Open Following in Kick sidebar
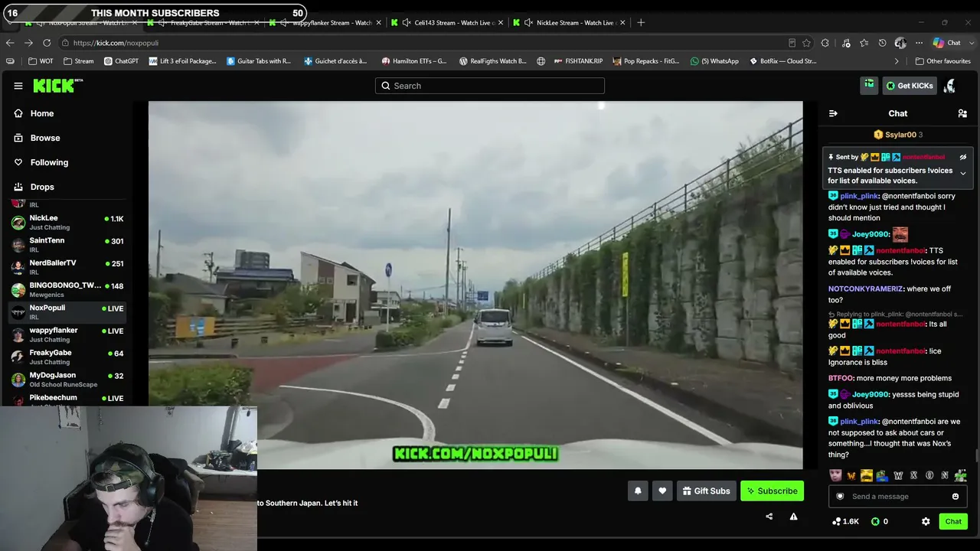The image size is (980, 551). (49, 162)
